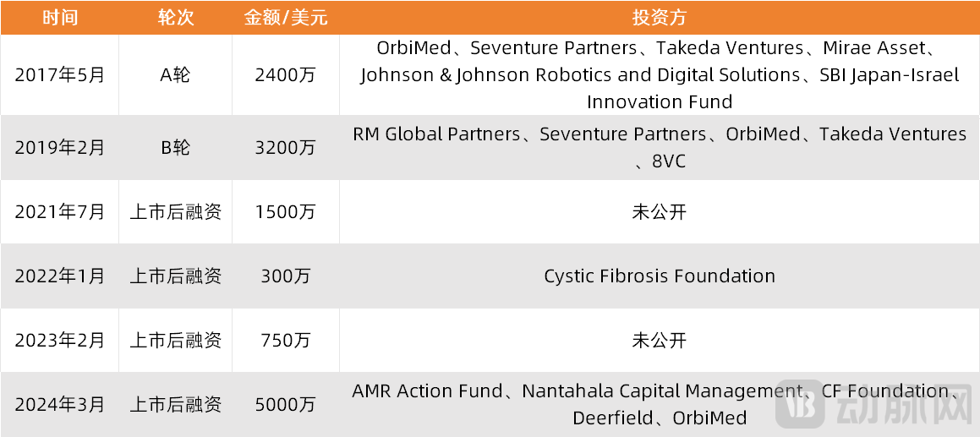Select the 300万 amount cell
Screen dimensions: 980x437
click(285, 276)
